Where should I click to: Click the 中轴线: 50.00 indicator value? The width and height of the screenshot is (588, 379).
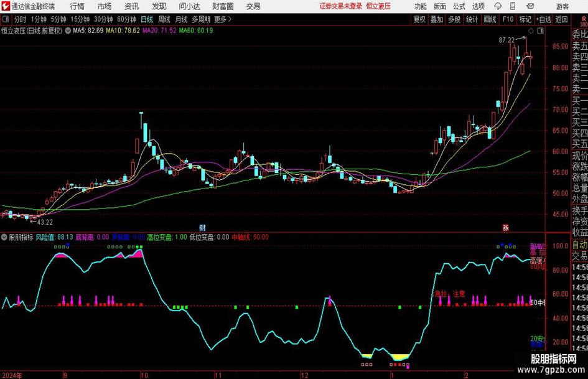coord(250,237)
